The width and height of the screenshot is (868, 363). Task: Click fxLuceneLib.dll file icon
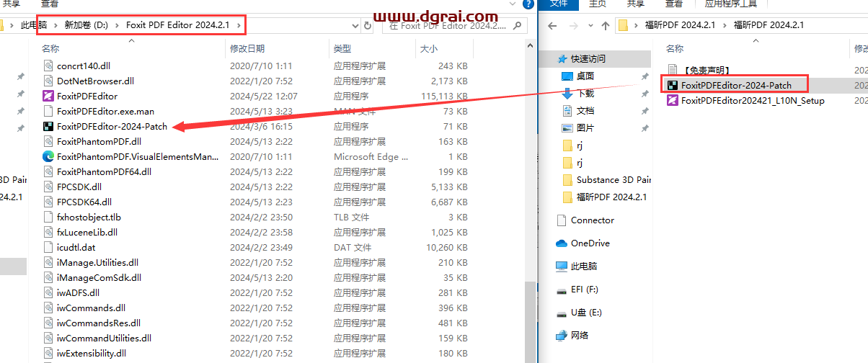pyautogui.click(x=48, y=232)
